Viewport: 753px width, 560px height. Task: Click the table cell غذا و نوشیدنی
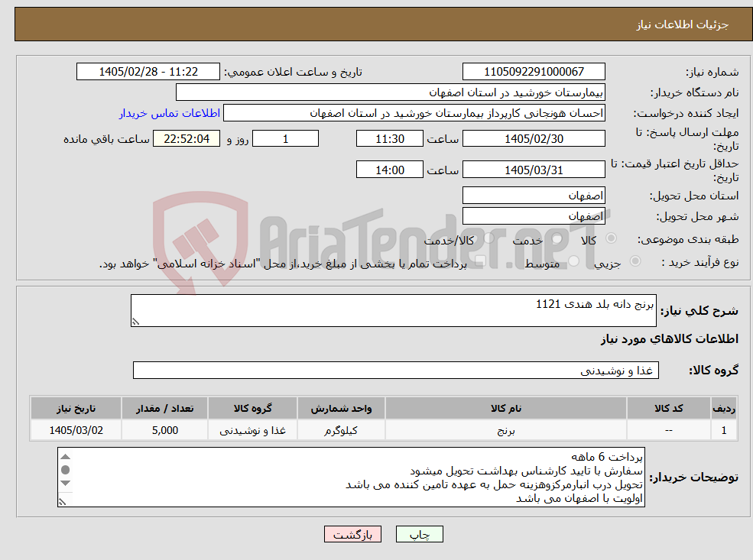252,430
